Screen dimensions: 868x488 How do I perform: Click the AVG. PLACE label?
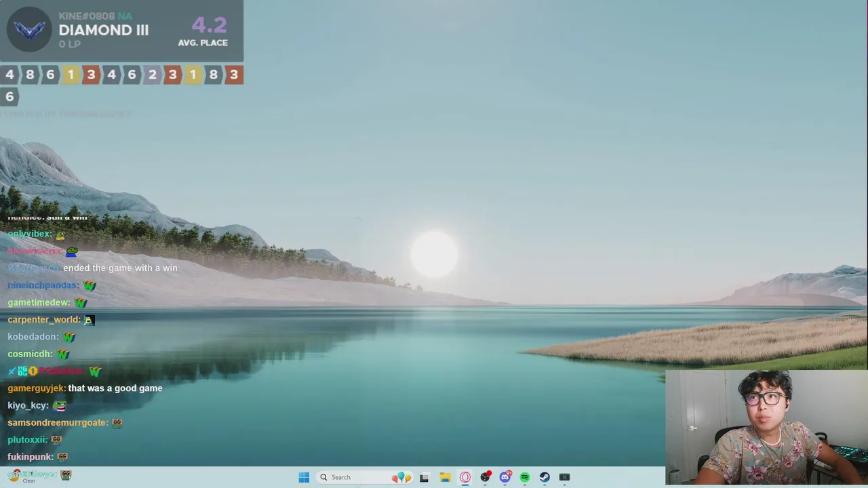pos(203,43)
